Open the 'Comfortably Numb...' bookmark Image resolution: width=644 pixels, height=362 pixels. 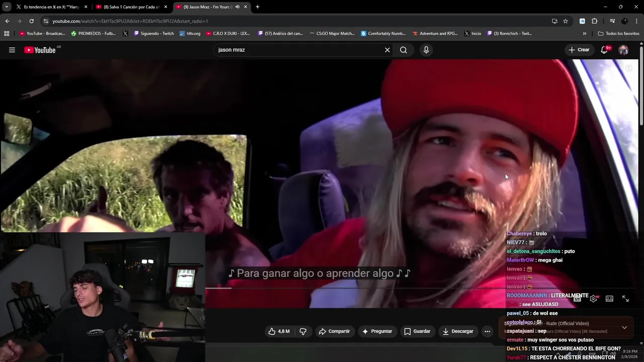tap(383, 34)
